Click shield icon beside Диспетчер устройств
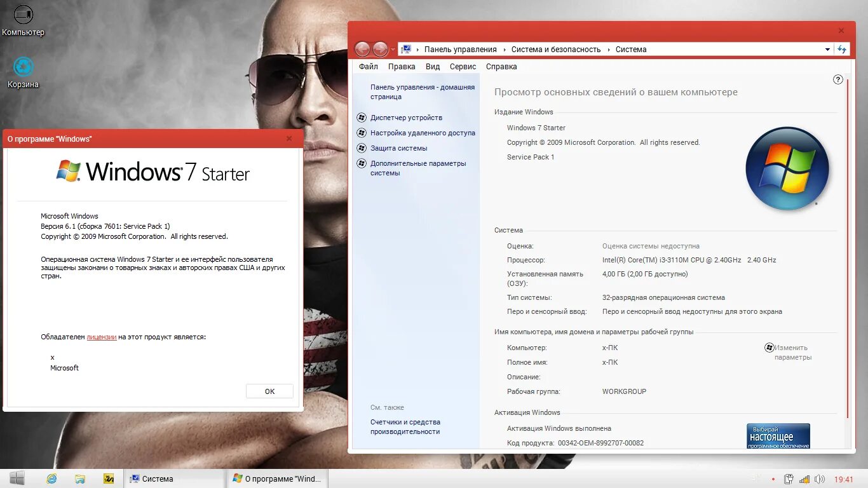Image resolution: width=868 pixels, height=488 pixels. pos(362,118)
